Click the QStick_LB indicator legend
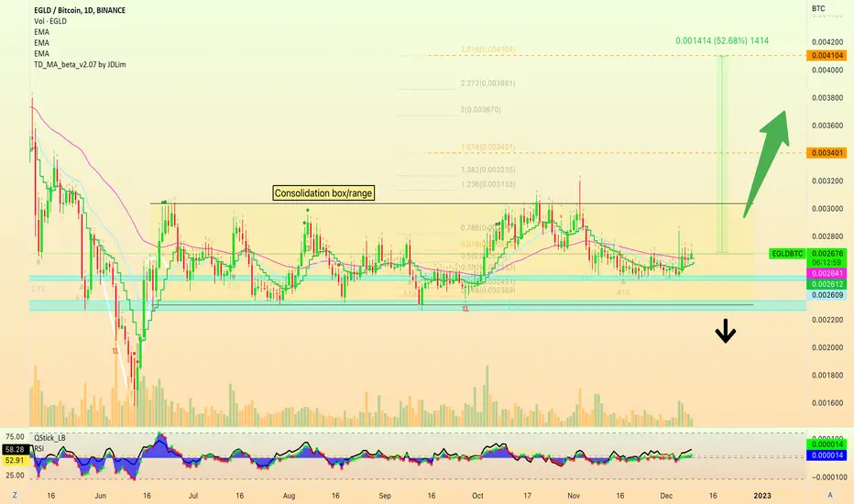 pos(49,437)
